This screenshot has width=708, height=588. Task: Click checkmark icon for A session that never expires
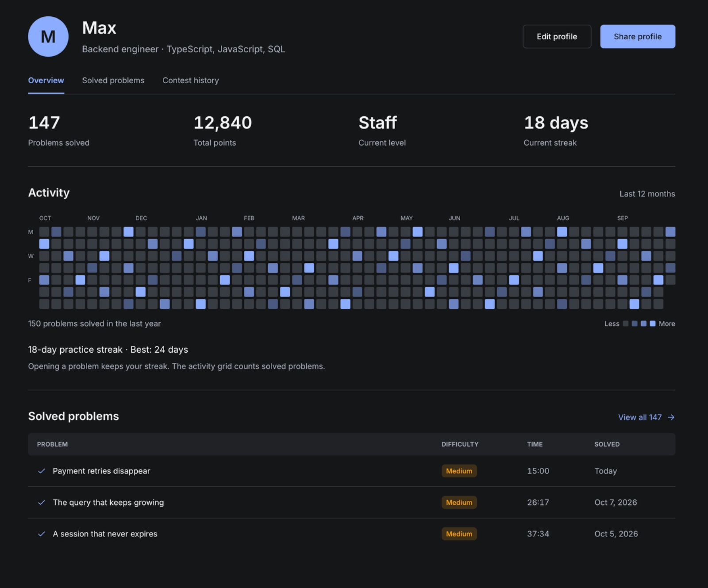coord(42,534)
